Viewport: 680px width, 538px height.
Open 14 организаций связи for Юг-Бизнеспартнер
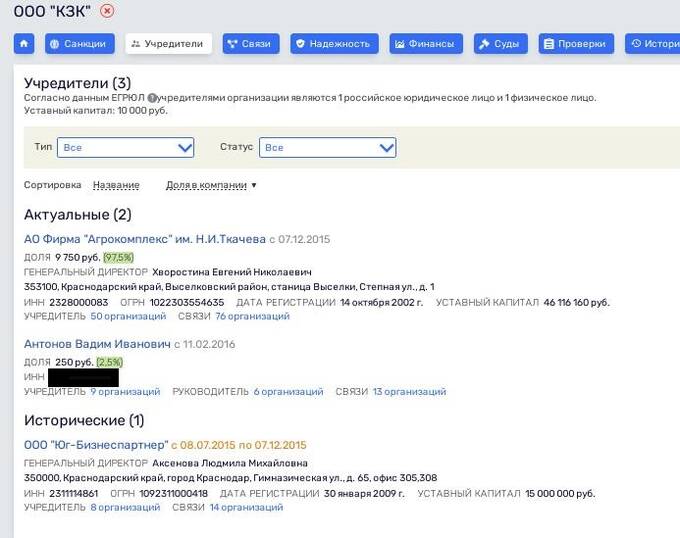245,508
